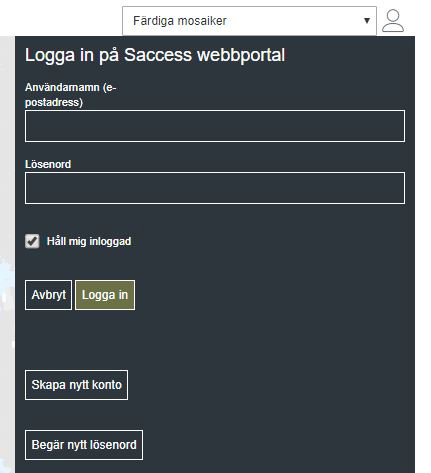Image resolution: width=431 pixels, height=473 pixels.
Task: Click the user profile icon
Action: pos(393,21)
